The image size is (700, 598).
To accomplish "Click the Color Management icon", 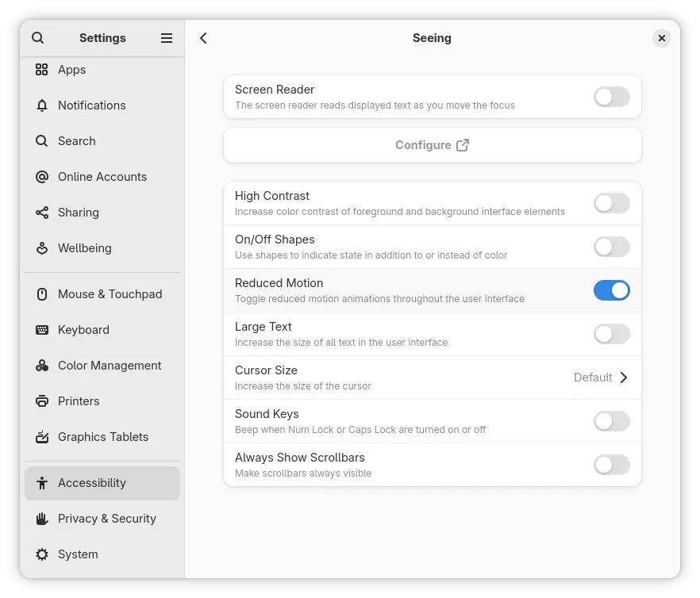I will 42,366.
